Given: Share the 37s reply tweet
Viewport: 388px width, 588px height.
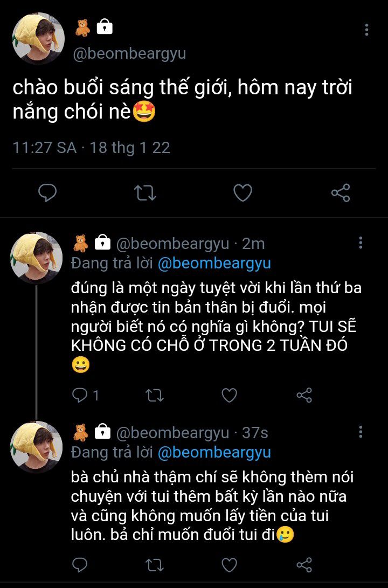Looking at the screenshot, I should [x=304, y=565].
